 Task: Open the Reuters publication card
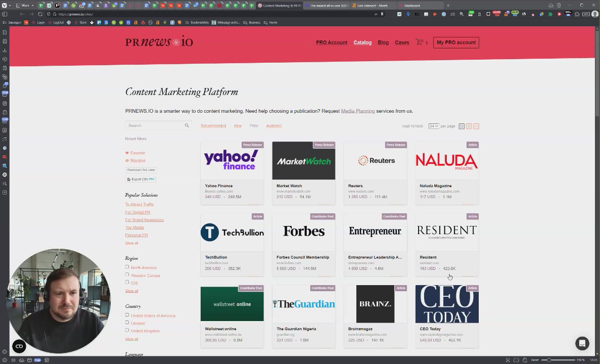click(x=375, y=173)
